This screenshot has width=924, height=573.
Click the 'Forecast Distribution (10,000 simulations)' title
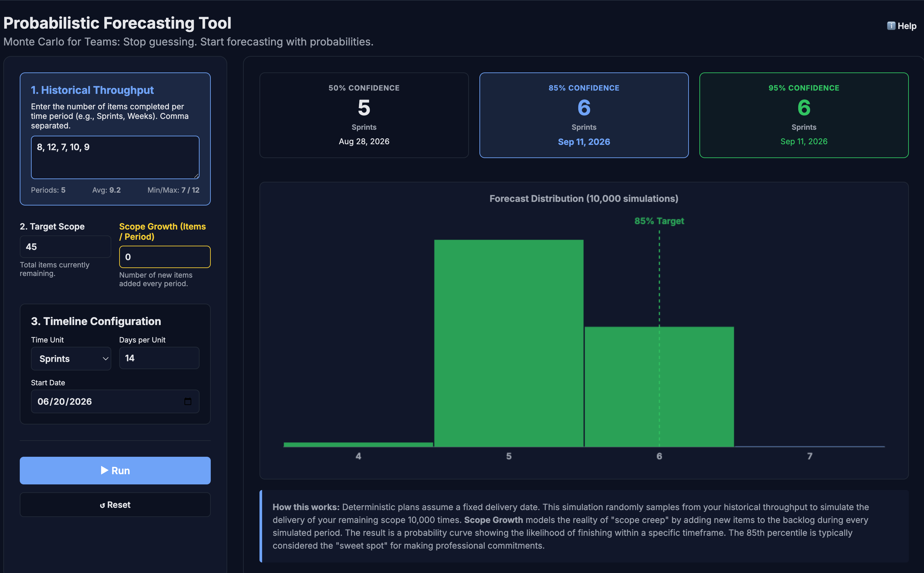click(584, 199)
